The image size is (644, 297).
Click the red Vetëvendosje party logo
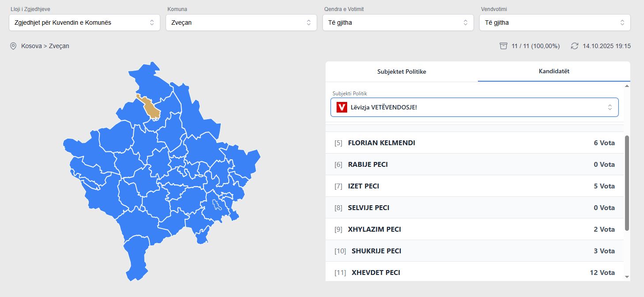pos(342,107)
